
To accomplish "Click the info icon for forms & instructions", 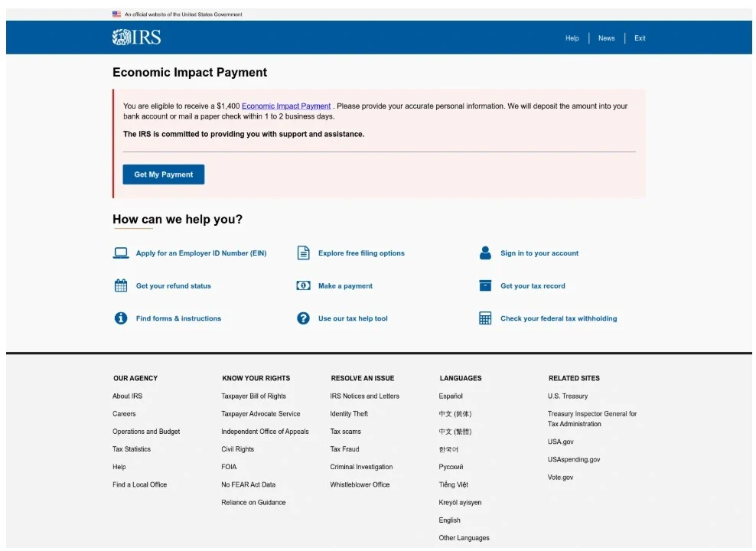I will coord(120,318).
